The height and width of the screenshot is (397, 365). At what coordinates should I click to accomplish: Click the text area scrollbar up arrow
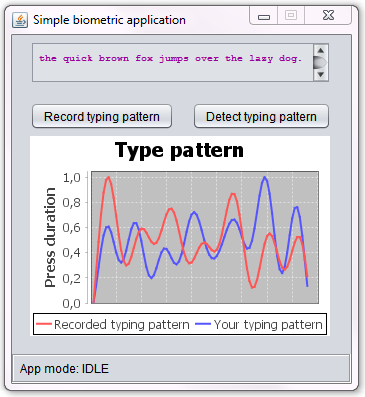321,50
